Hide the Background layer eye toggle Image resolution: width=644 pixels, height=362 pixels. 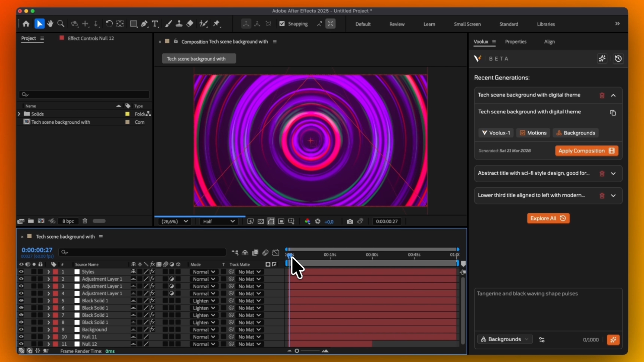[x=21, y=329]
